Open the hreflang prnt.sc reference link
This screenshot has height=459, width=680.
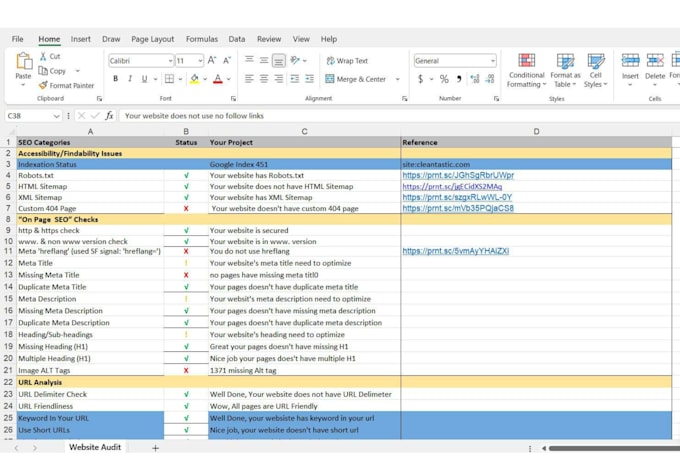(x=456, y=251)
